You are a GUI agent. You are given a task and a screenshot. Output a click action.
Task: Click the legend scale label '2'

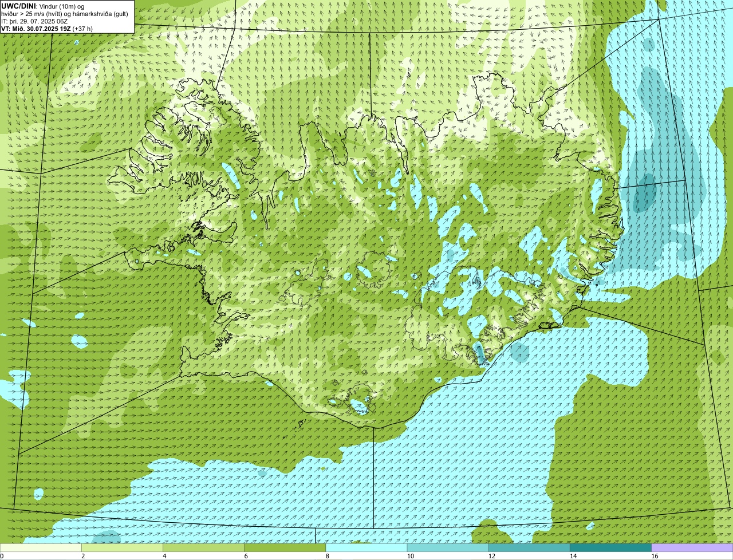[x=83, y=556]
